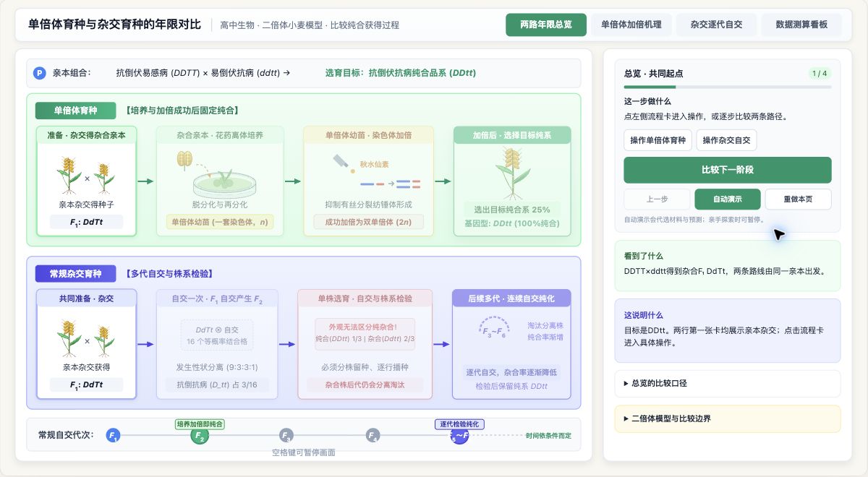Expand 二倍体模型与比较边界 section
Image resolution: width=868 pixels, height=477 pixels.
(x=728, y=418)
